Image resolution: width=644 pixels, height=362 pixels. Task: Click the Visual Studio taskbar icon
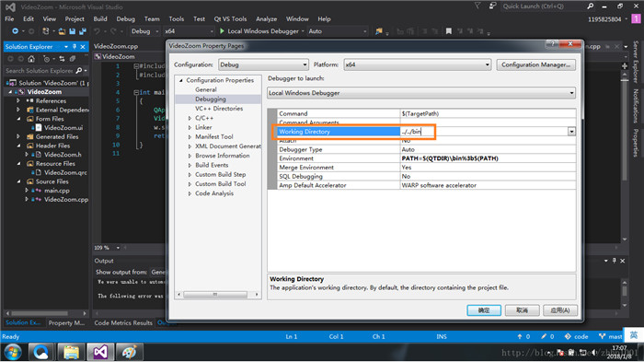[100, 353]
